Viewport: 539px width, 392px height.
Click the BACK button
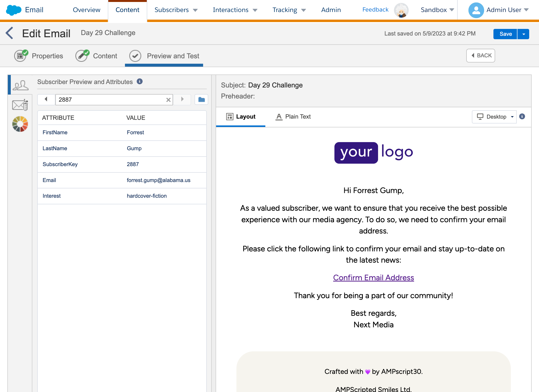tap(481, 56)
